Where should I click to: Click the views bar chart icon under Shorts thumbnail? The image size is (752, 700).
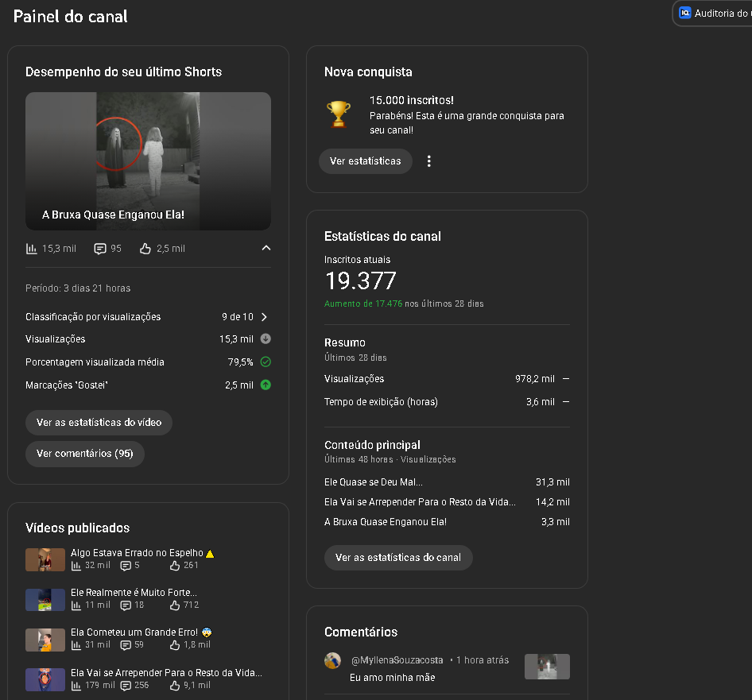[32, 249]
